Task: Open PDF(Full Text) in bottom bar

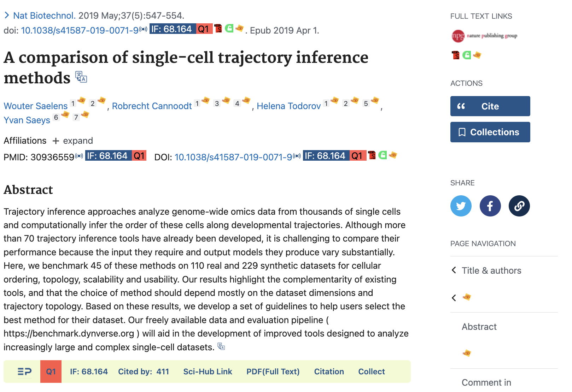Action: pos(273,372)
